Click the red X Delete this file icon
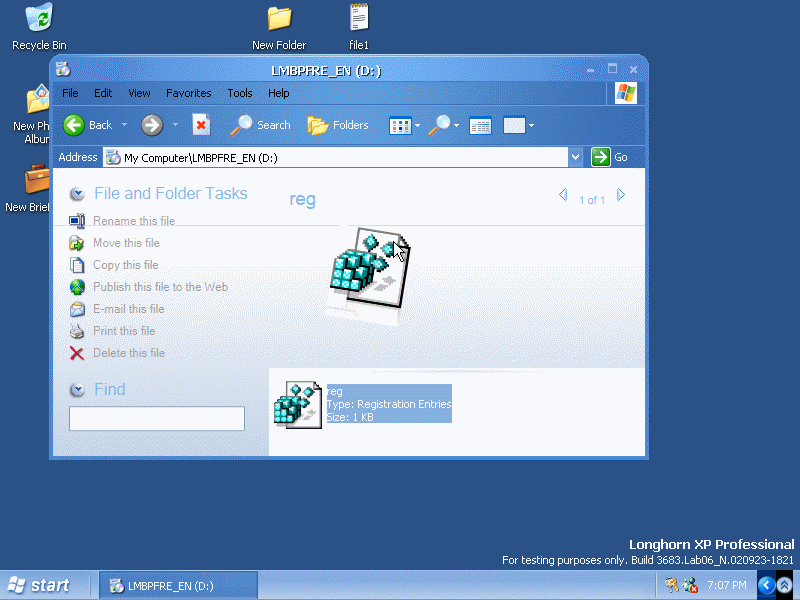Image resolution: width=800 pixels, height=600 pixels. click(77, 353)
